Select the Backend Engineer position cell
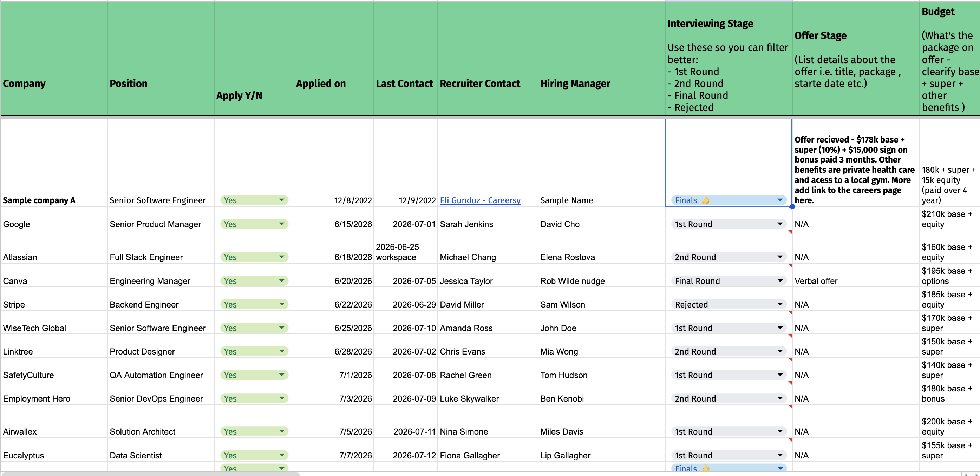 [161, 299]
